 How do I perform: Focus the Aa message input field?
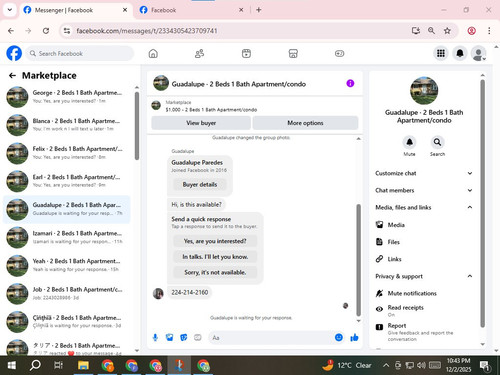(272, 338)
